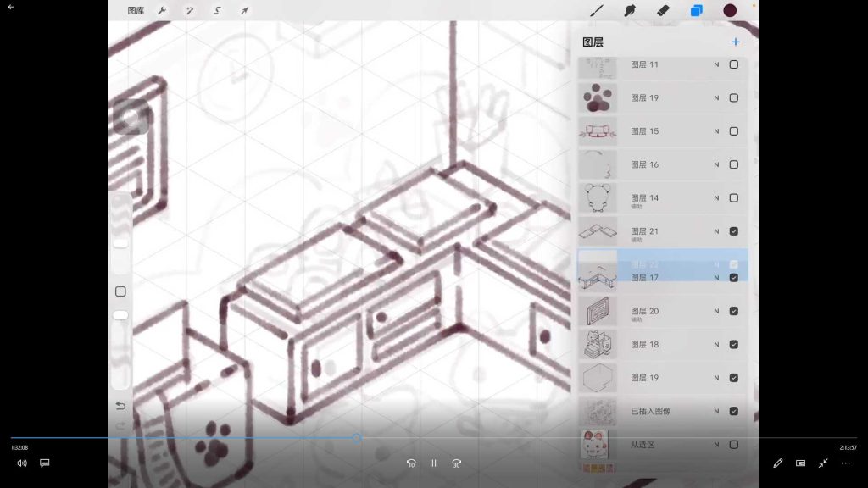Select the paintbrush tool in Procreate
The width and height of the screenshot is (868, 488).
coord(596,10)
